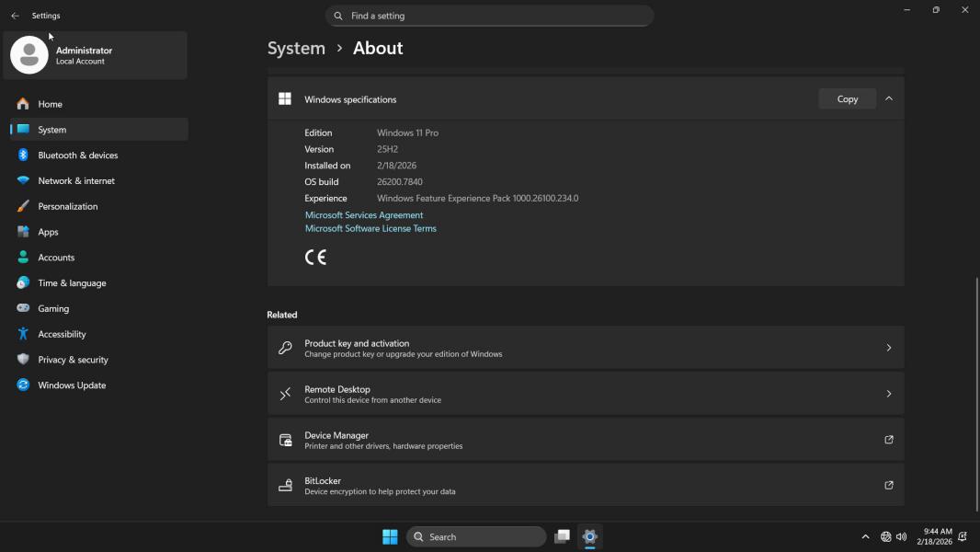The height and width of the screenshot is (552, 980).
Task: Click the Gaming controller icon
Action: pos(23,308)
